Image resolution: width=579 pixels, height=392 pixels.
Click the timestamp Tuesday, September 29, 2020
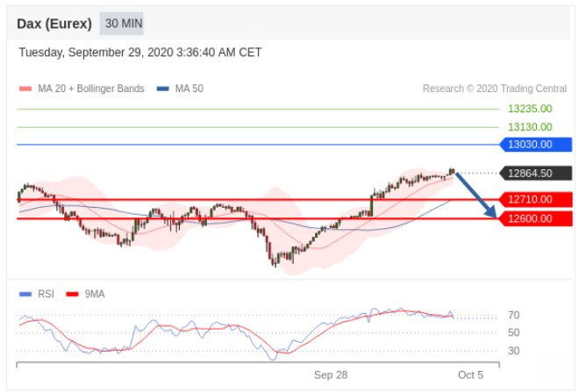coord(140,53)
